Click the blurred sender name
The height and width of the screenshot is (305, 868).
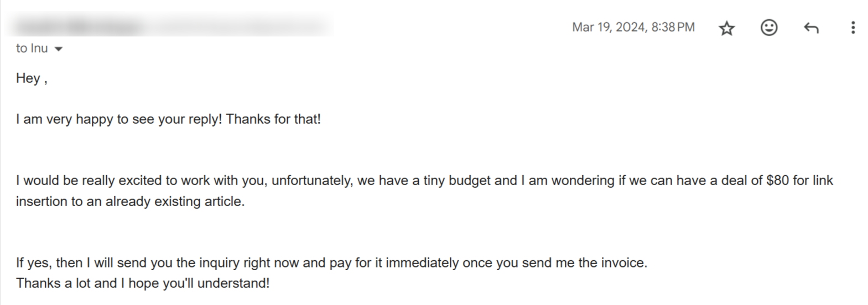coord(77,26)
